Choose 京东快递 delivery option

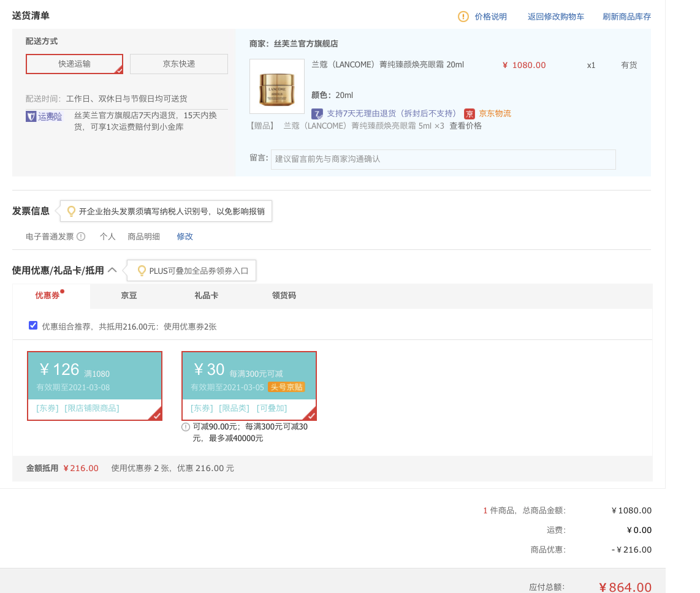click(x=179, y=64)
